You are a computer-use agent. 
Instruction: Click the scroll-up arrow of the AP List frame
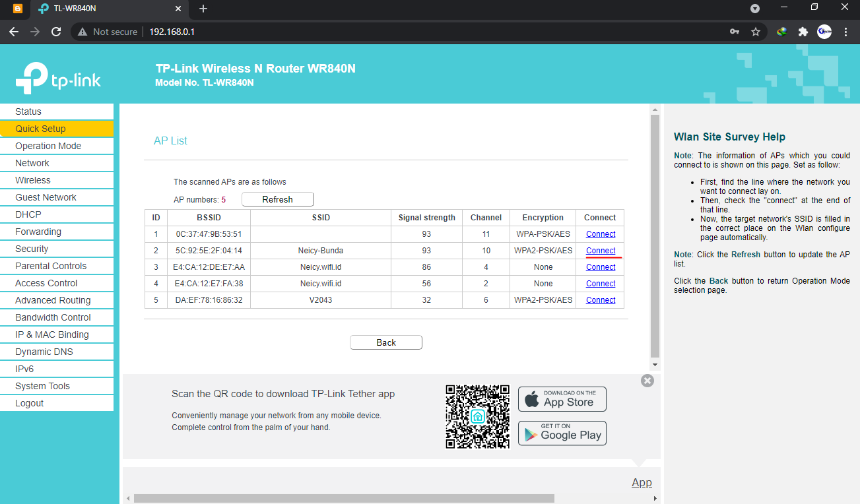pos(655,110)
